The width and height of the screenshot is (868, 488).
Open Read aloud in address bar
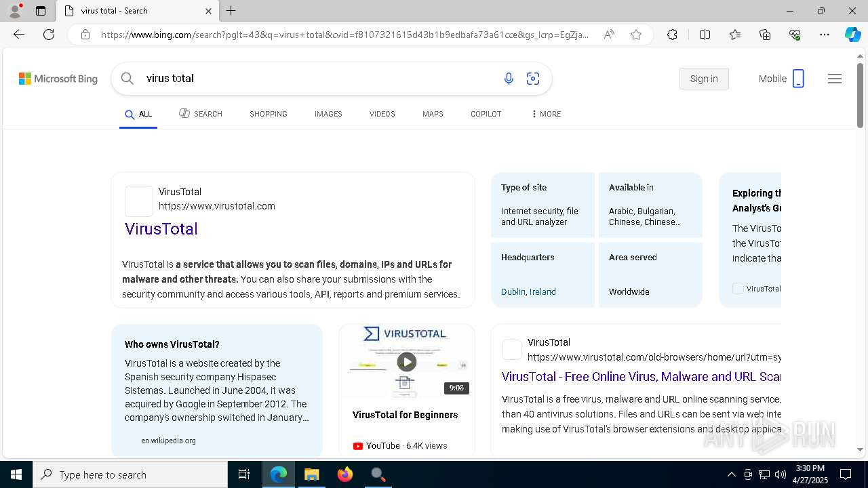[x=609, y=35]
